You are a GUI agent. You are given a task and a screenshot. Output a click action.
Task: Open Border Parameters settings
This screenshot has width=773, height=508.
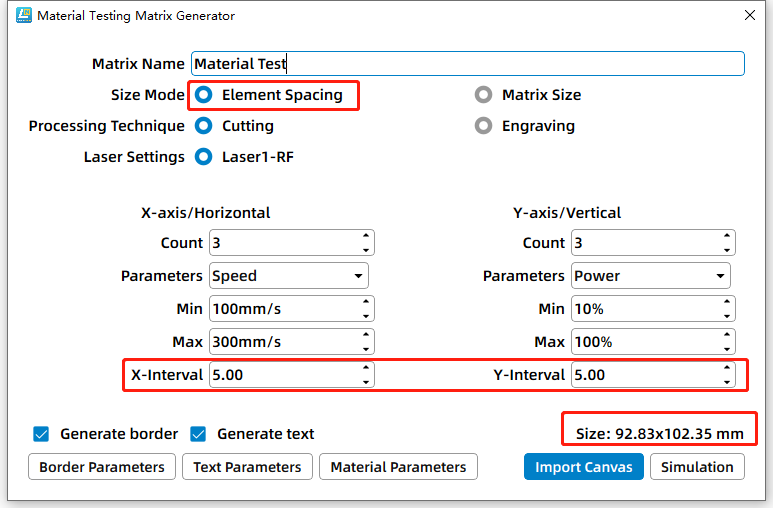click(x=102, y=467)
